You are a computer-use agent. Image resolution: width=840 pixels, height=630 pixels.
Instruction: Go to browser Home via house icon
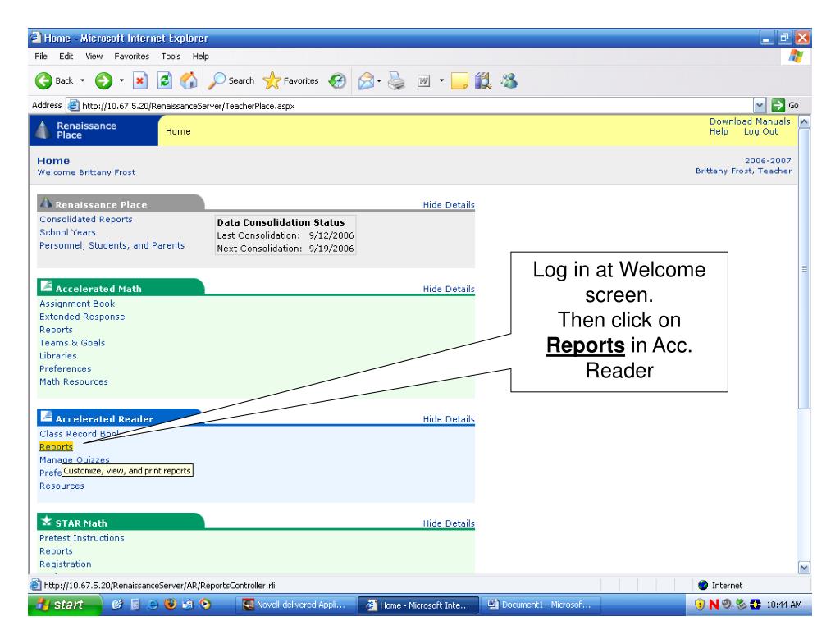click(189, 81)
